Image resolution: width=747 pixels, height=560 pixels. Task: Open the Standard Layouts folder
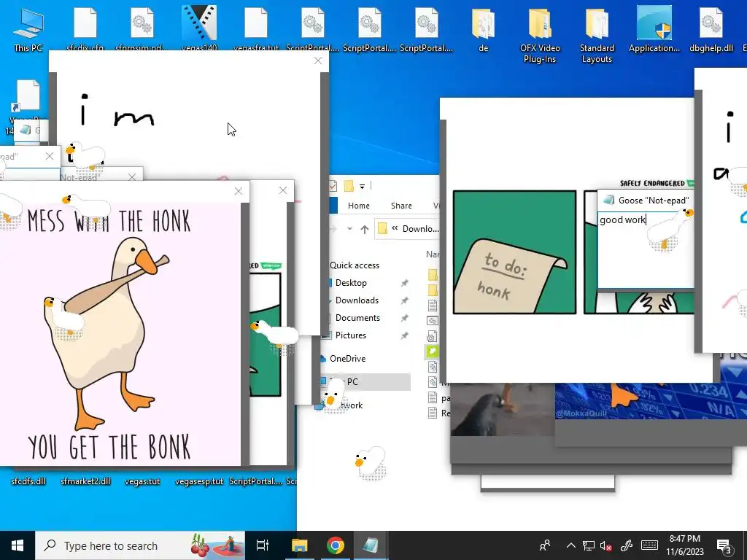pos(597,35)
